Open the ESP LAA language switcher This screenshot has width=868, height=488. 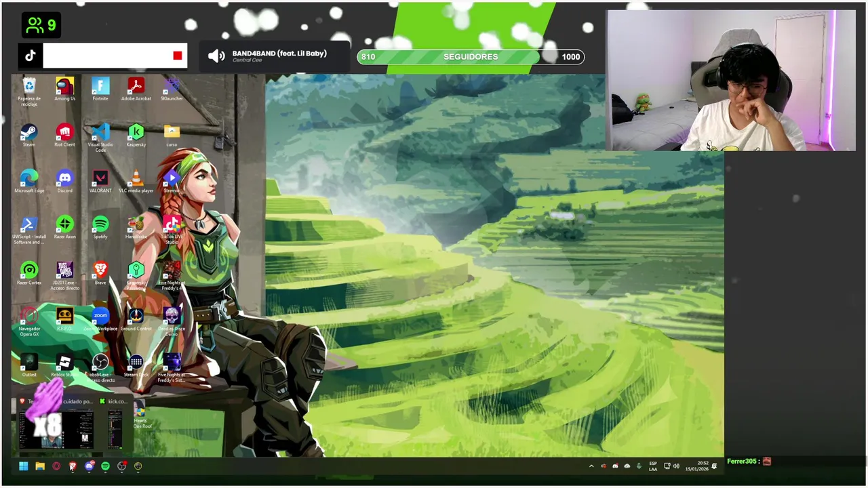point(652,466)
